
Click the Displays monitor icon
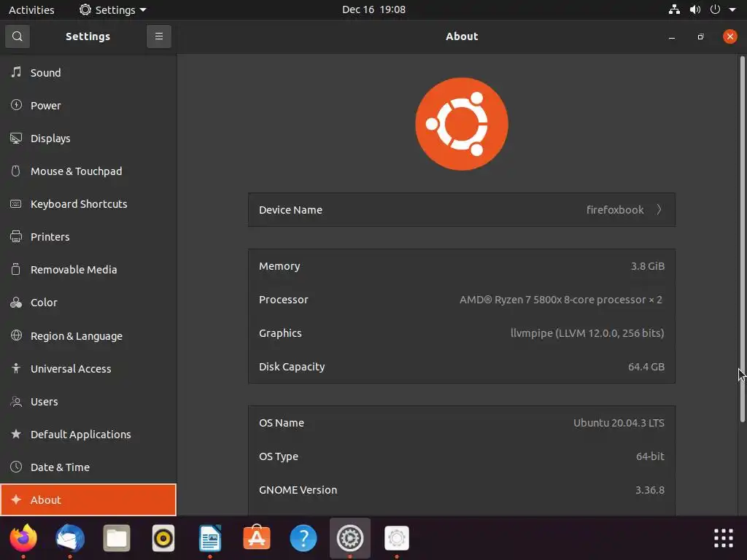16,138
